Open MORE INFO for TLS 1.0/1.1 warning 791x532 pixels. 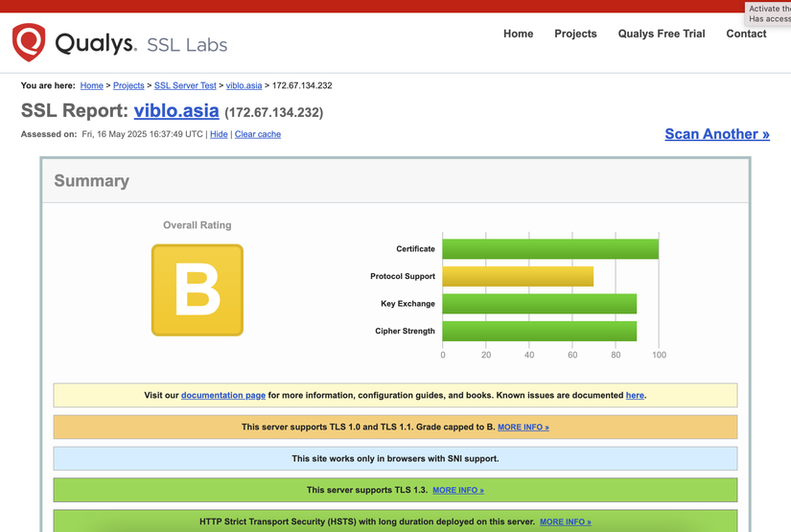point(523,428)
